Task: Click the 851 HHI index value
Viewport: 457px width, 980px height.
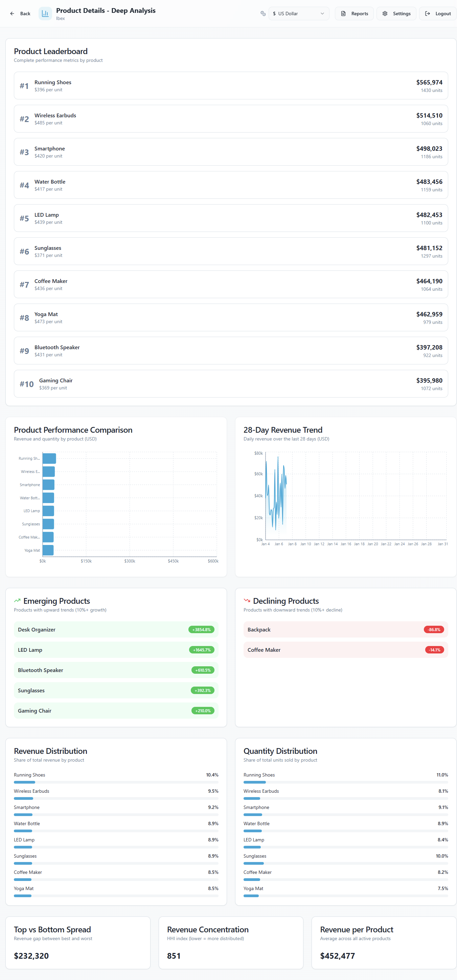Action: click(174, 956)
